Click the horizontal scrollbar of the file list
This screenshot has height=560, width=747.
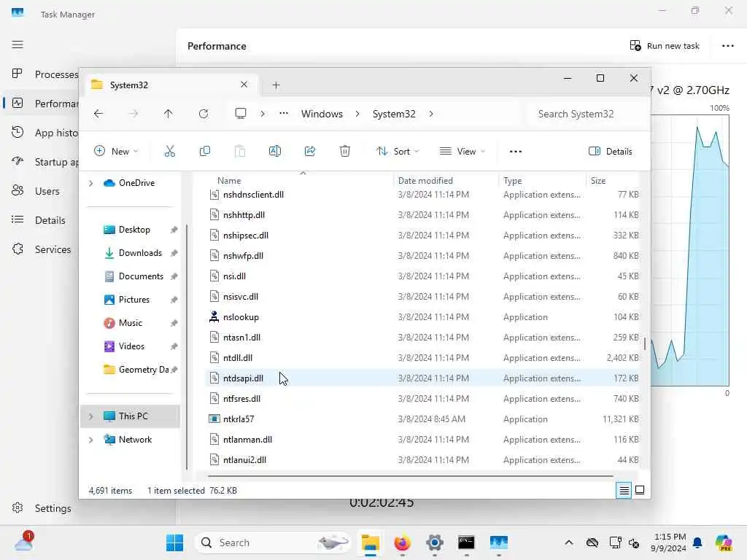click(x=410, y=475)
